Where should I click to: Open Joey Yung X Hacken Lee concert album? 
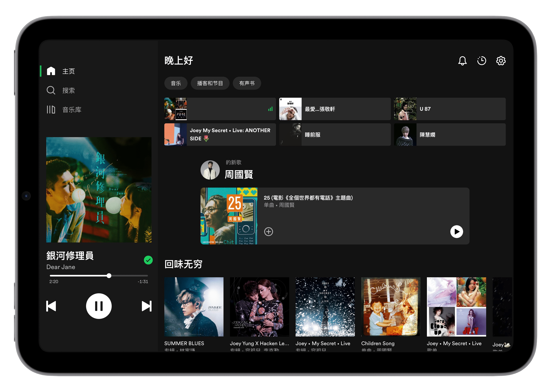coord(259,307)
